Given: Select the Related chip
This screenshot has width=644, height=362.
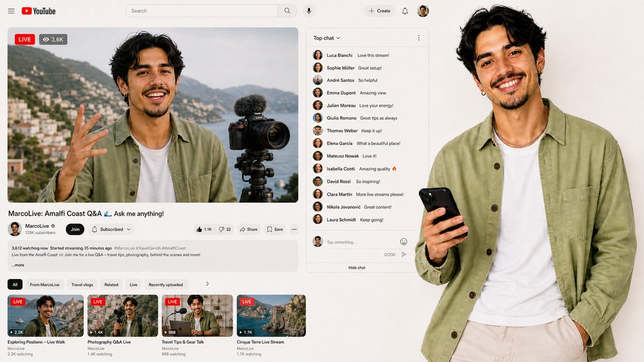Looking at the screenshot, I should [111, 284].
